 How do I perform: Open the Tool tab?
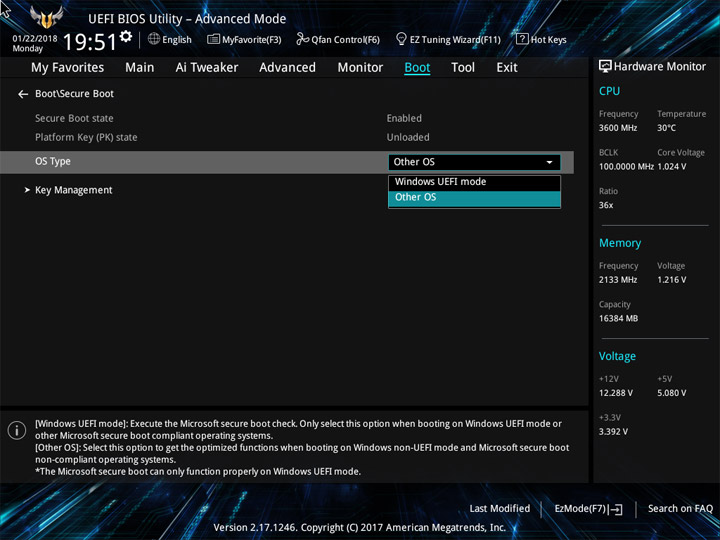click(463, 68)
